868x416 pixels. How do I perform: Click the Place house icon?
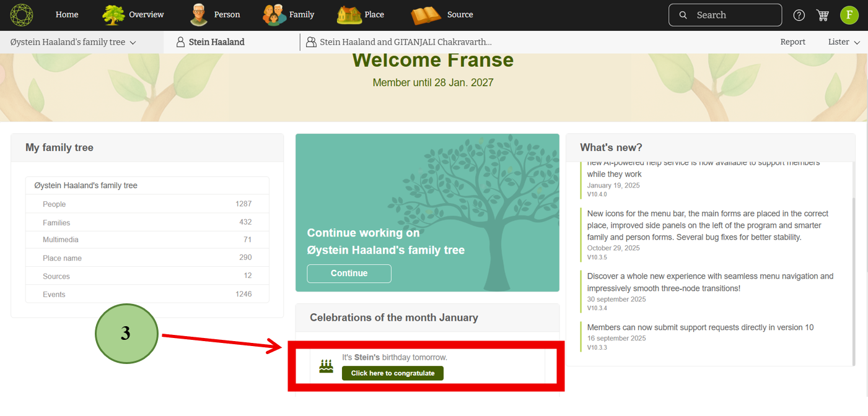click(x=349, y=15)
